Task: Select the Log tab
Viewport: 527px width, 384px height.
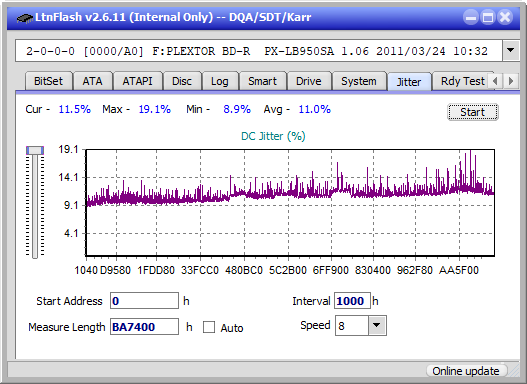Action: (219, 81)
